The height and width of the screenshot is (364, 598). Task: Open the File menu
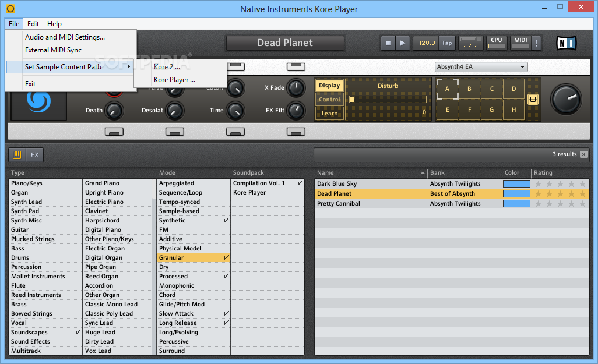coord(14,24)
